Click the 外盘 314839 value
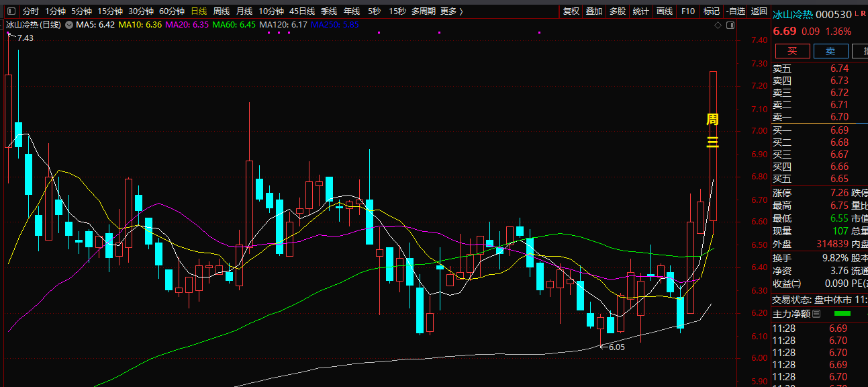Screen dimensions: 868x387 pos(832,244)
